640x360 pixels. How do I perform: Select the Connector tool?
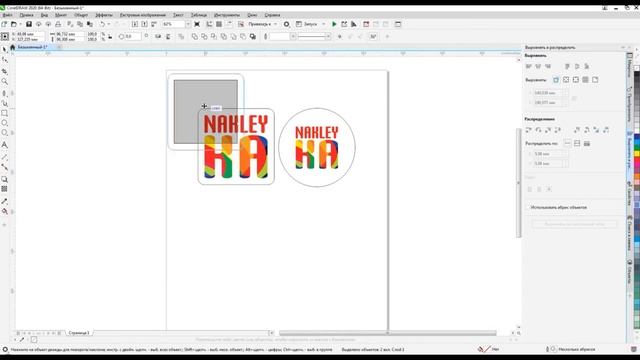point(4,167)
